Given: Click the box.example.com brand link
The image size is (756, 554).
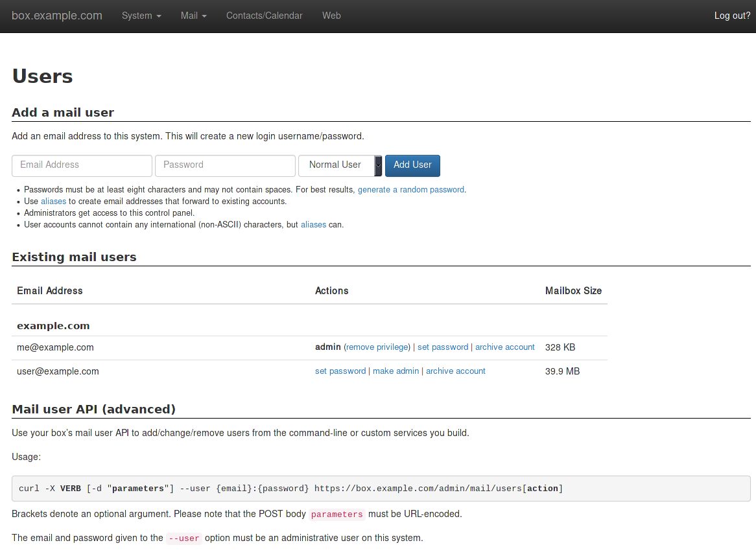Looking at the screenshot, I should 56,15.
